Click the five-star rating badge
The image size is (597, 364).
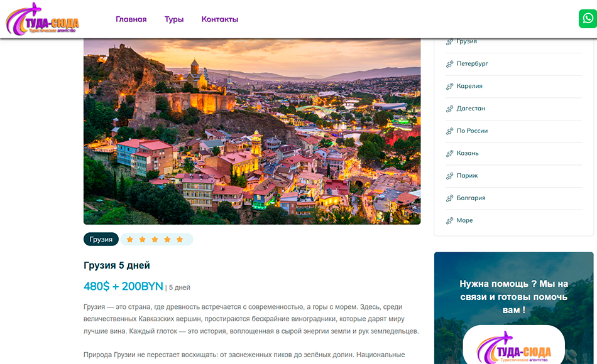click(156, 240)
